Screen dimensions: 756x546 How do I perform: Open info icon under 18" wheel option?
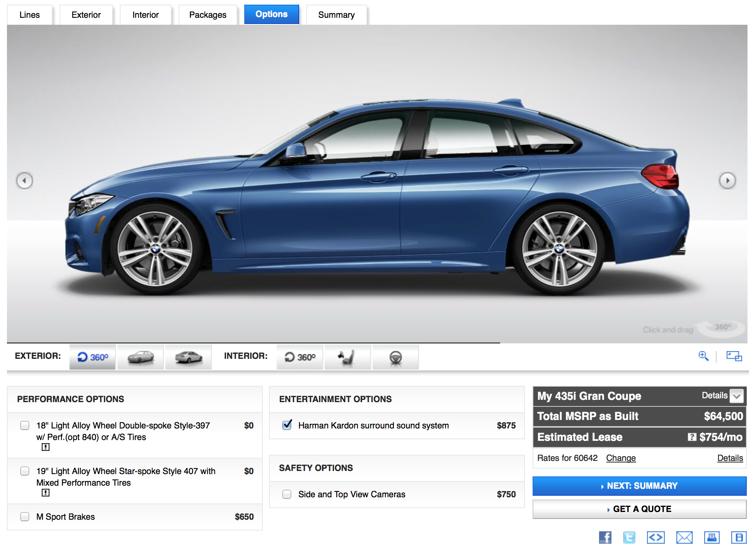click(46, 447)
